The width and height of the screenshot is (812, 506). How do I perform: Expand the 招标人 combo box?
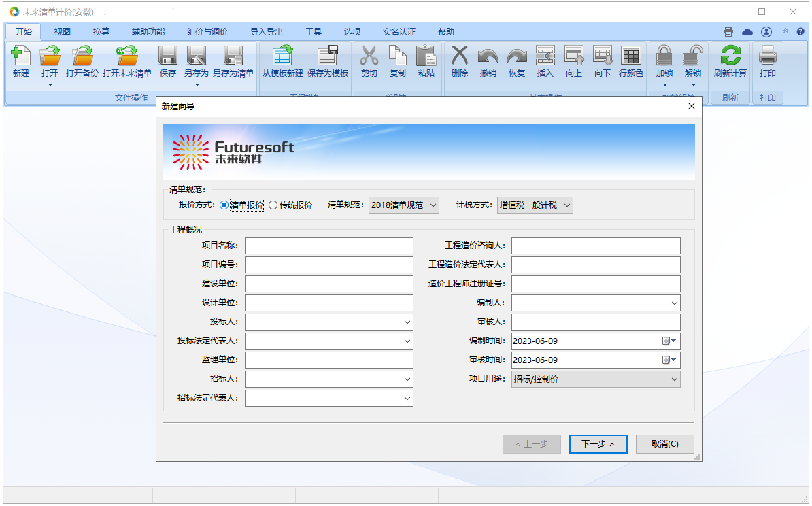click(x=407, y=379)
